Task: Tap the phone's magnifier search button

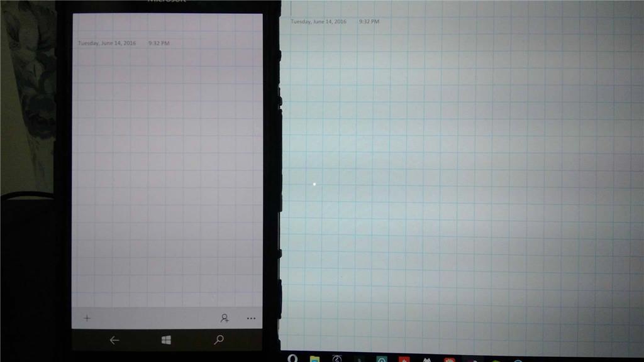Action: coord(219,339)
